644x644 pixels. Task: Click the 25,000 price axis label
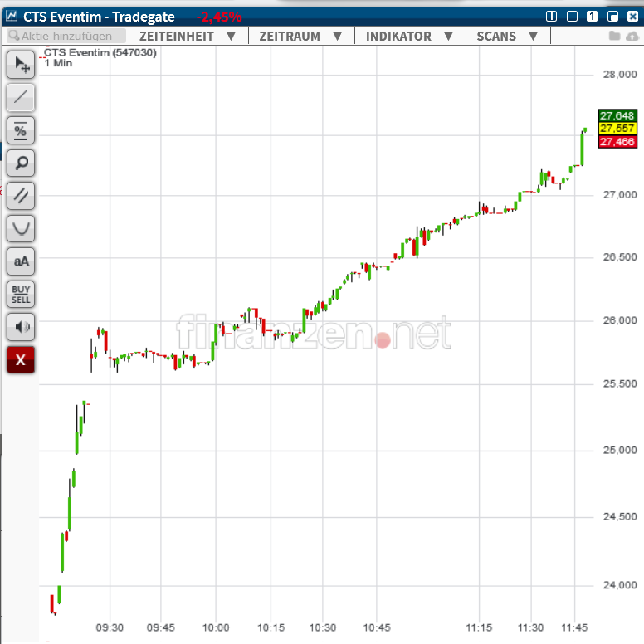tap(620, 450)
